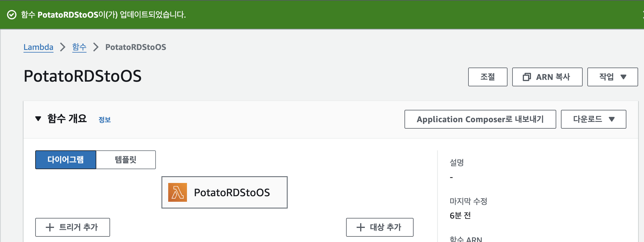Image resolution: width=644 pixels, height=242 pixels.
Task: Open the 함수 breadcrumb link
Action: coord(79,47)
